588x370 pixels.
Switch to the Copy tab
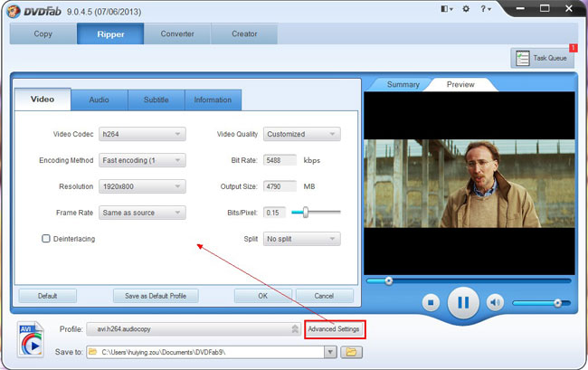[x=43, y=33]
